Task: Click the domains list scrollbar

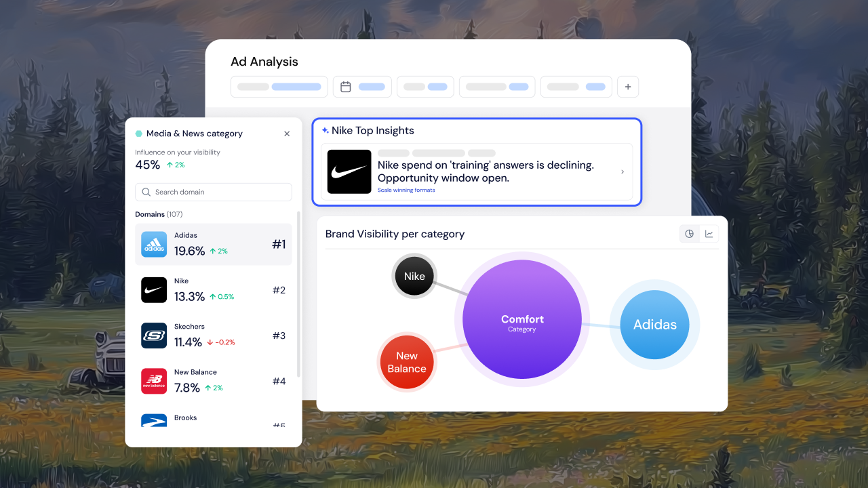Action: [299, 294]
